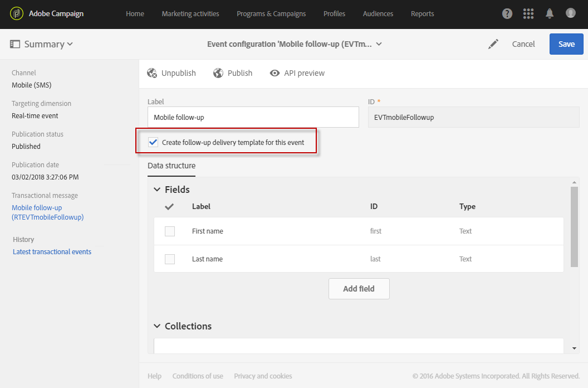Click the Adobe Campaign logo icon
Screen dimensions: 588x388
[x=17, y=14]
